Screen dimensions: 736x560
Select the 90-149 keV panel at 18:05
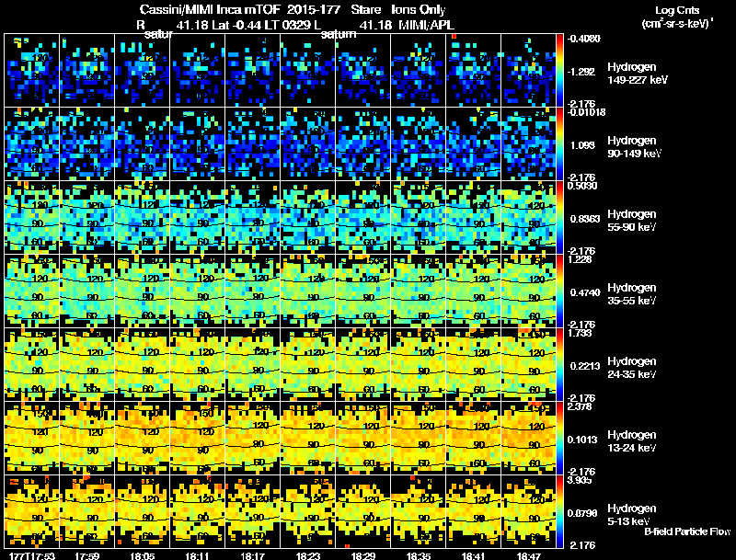[143, 144]
